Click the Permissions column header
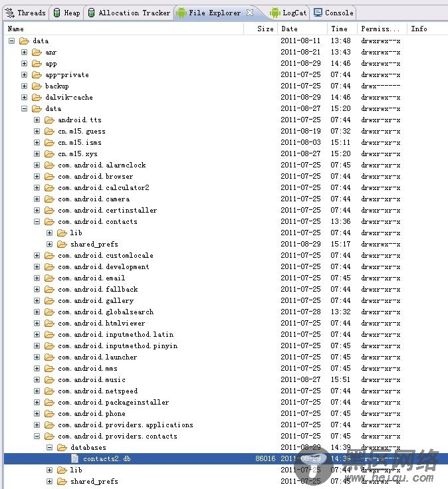448x489 pixels. 382,29
